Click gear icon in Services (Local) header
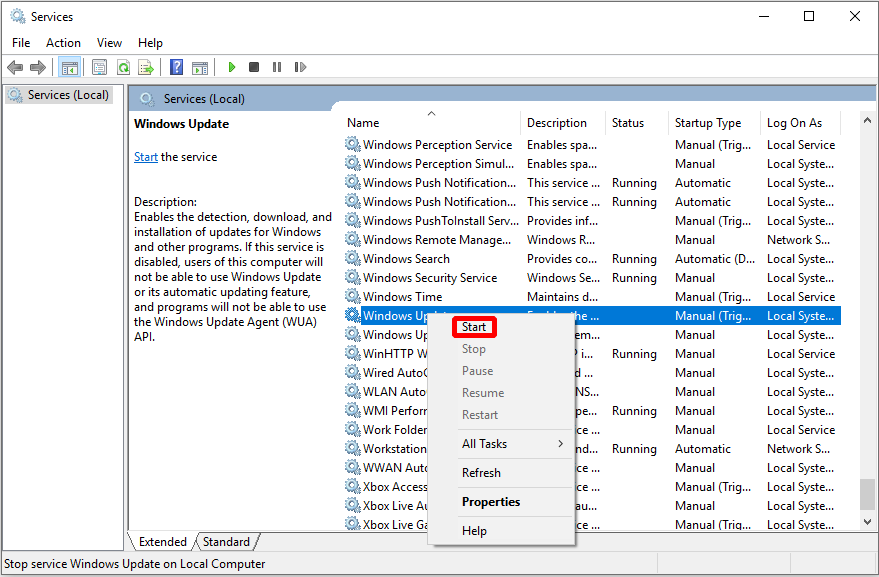 147,99
